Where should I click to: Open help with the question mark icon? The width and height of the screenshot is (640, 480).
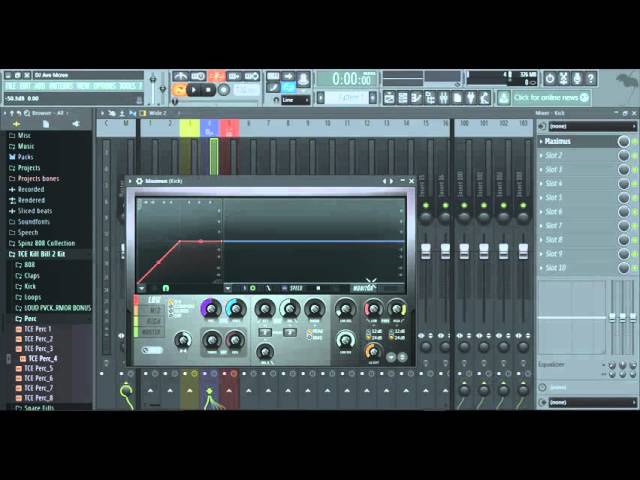pyautogui.click(x=591, y=78)
